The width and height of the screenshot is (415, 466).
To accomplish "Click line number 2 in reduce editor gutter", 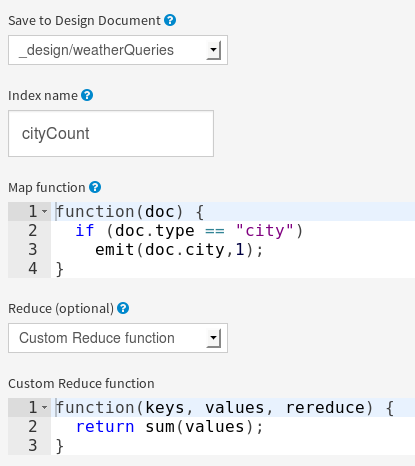I will coord(32,427).
